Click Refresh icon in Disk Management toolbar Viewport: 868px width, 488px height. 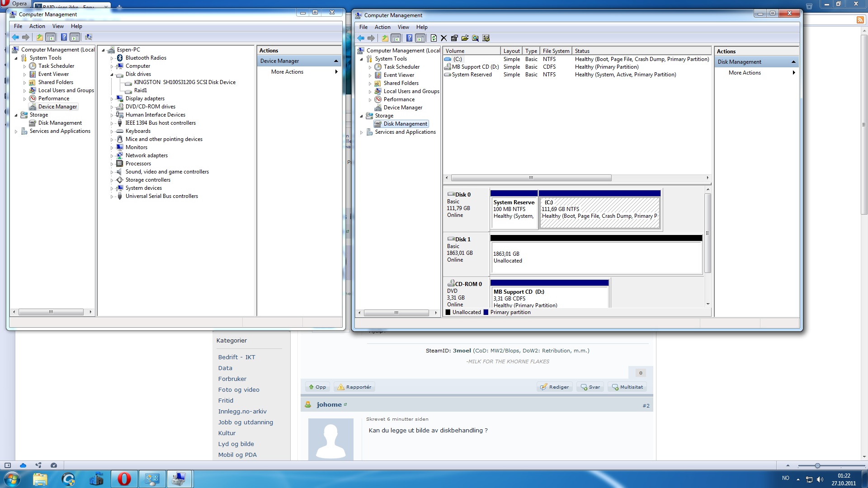(434, 38)
